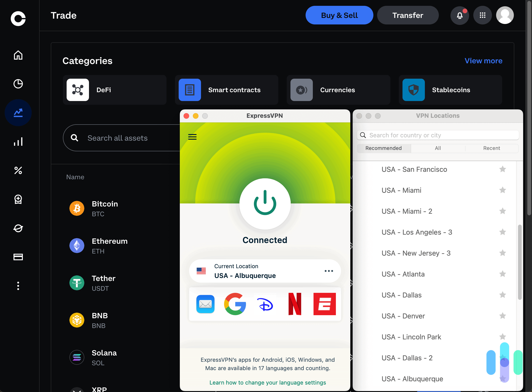The image size is (532, 392).
Task: Click the ExpressVPN power button
Action: [x=265, y=204]
